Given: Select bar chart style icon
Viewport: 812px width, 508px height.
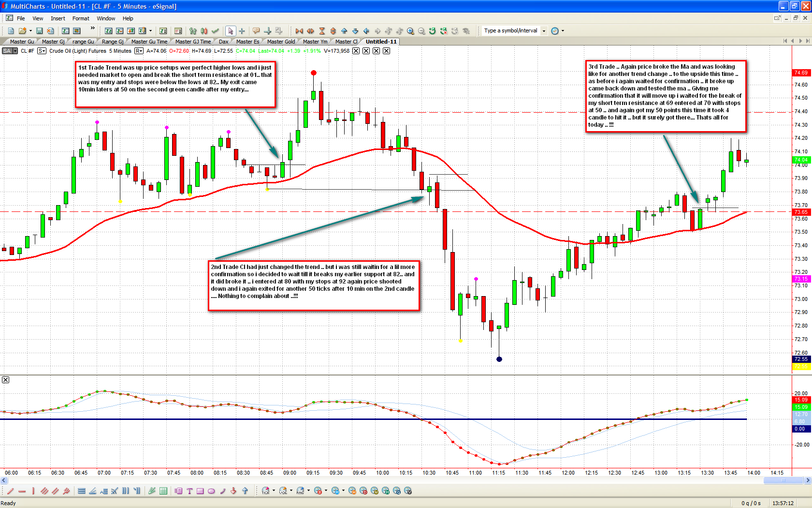Looking at the screenshot, I should coord(193,31).
